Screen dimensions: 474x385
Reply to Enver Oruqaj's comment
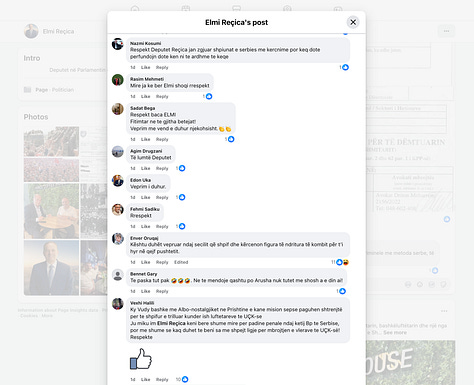162,262
